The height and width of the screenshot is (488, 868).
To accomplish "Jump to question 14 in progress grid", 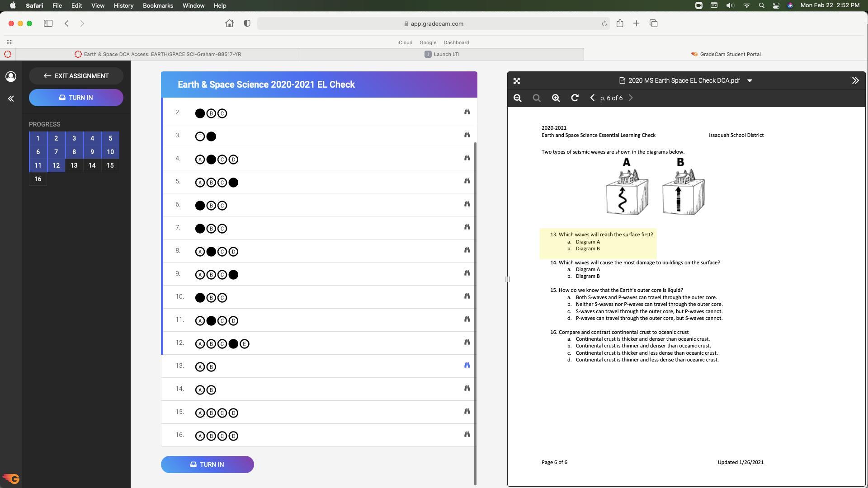I will 92,165.
